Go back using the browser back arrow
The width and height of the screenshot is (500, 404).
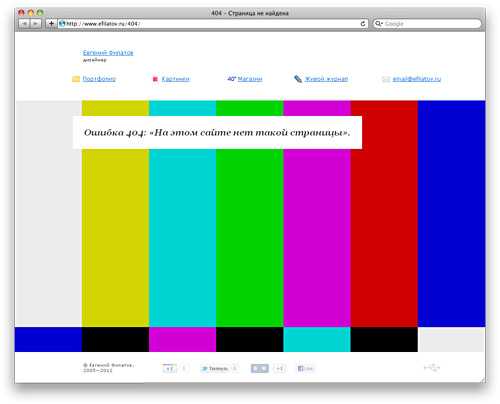coord(24,24)
